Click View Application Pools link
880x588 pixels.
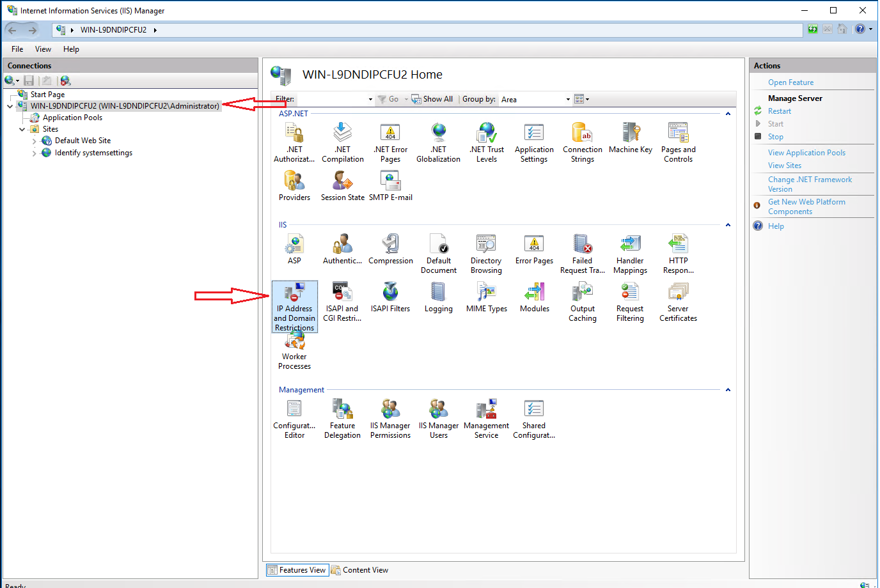click(x=806, y=153)
